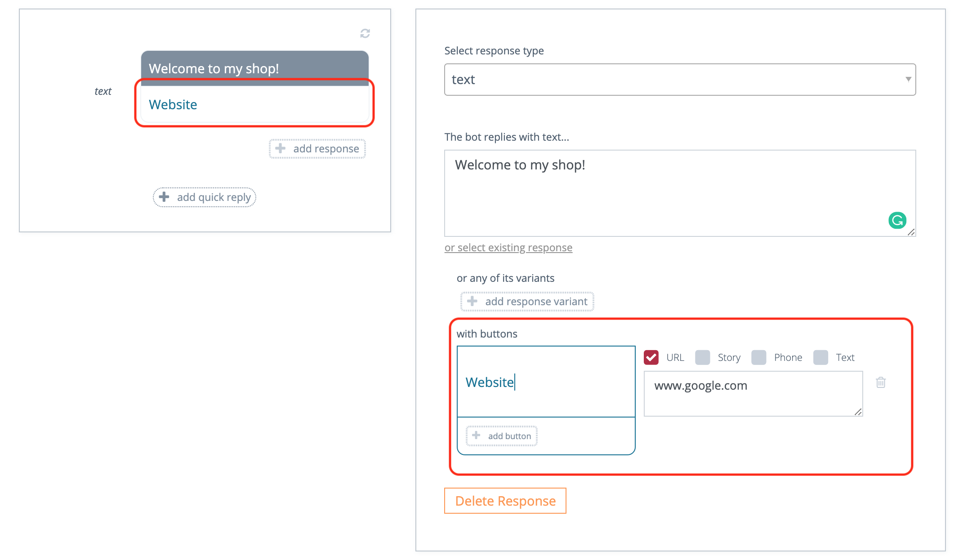This screenshot has width=954, height=560.
Task: Click the bot reply text area
Action: (x=680, y=193)
